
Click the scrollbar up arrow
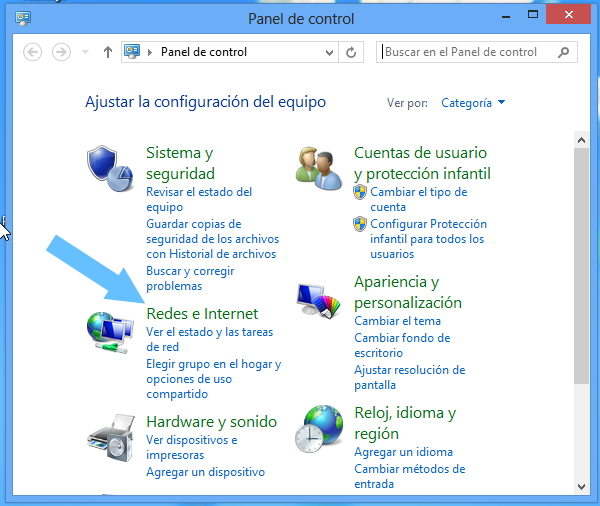pos(581,140)
